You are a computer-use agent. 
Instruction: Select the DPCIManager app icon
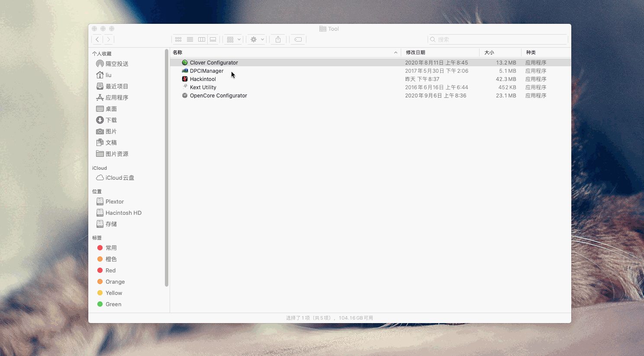coord(185,71)
